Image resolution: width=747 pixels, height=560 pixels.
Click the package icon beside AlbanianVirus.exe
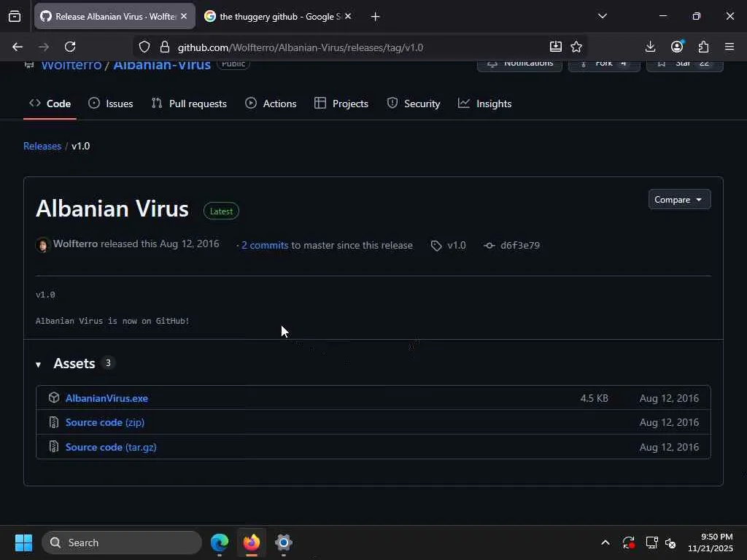point(54,397)
